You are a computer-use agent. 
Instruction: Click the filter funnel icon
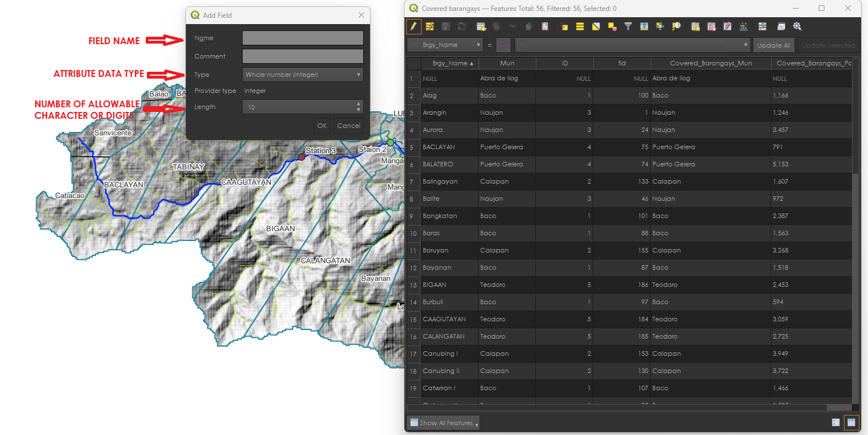coord(628,26)
